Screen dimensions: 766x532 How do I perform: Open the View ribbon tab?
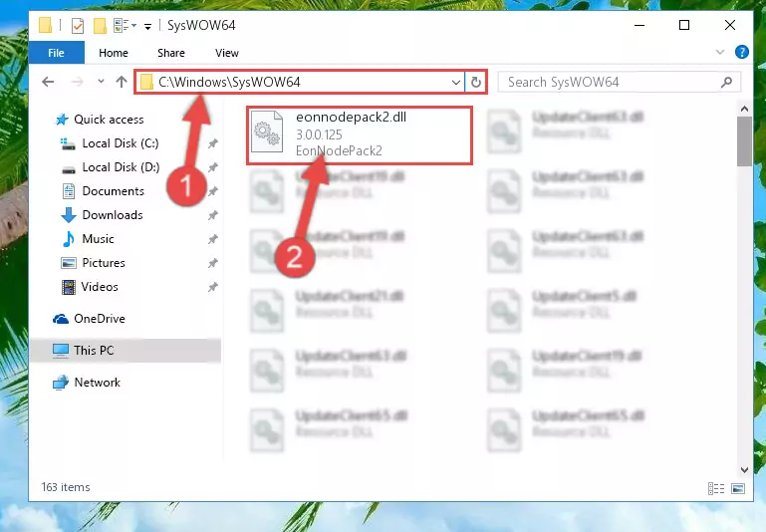point(227,53)
